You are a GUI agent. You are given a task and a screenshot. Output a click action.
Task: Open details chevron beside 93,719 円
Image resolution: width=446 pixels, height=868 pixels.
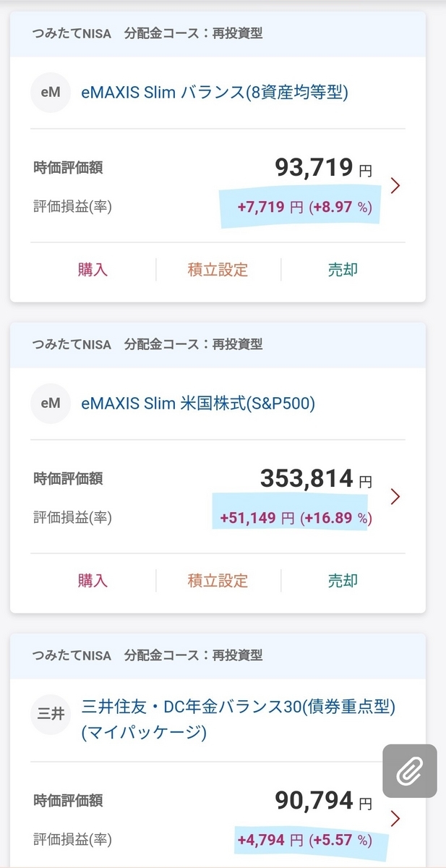click(395, 186)
